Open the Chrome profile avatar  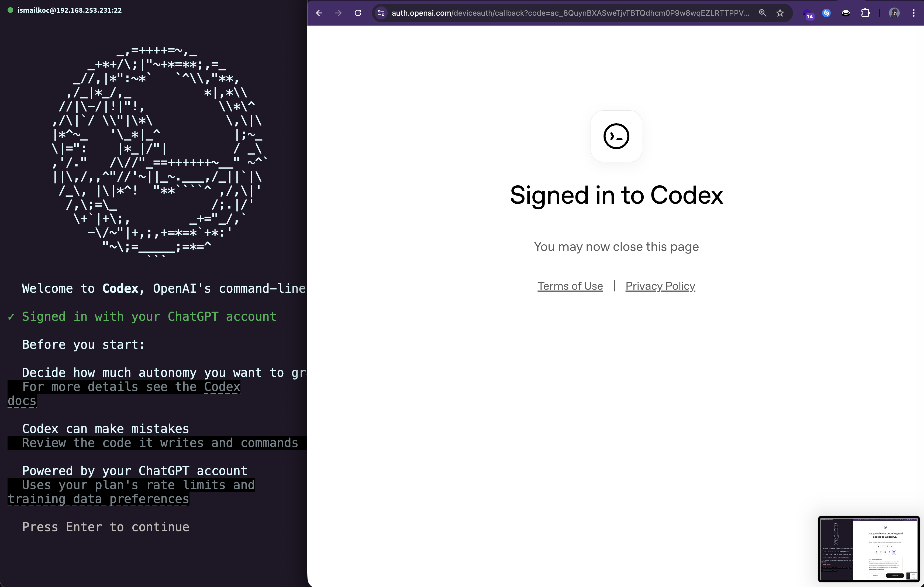894,13
